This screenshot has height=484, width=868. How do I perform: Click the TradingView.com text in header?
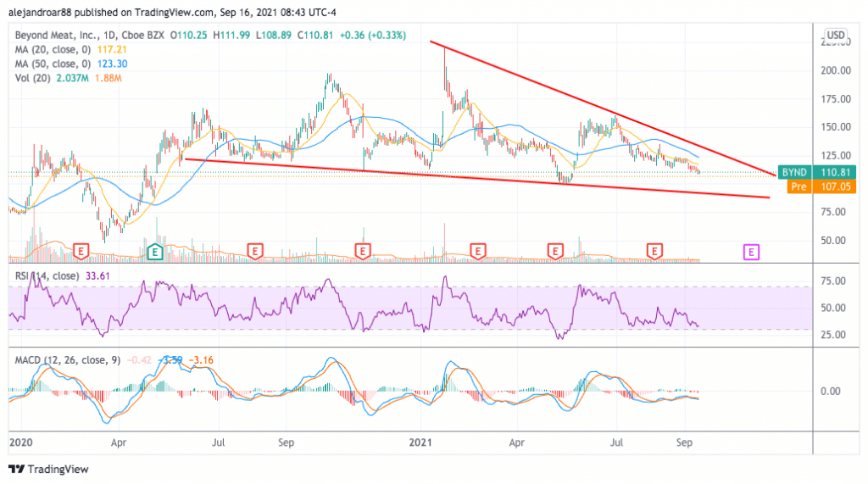pyautogui.click(x=175, y=12)
